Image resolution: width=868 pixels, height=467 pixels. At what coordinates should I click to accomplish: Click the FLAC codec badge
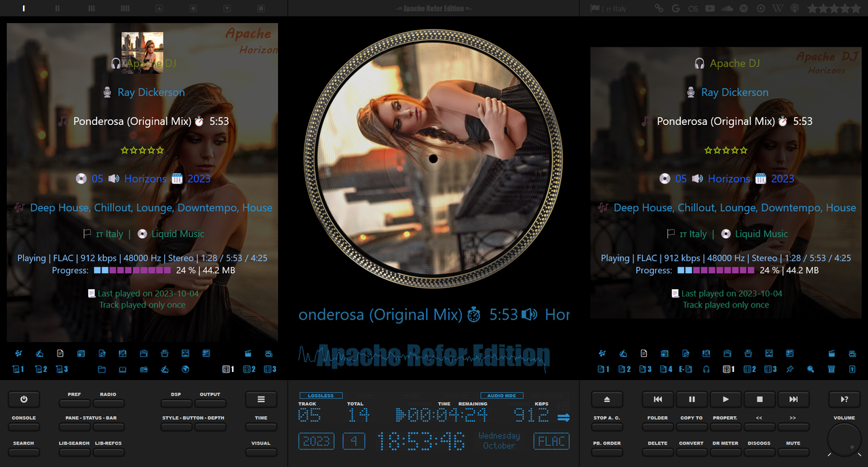551,441
